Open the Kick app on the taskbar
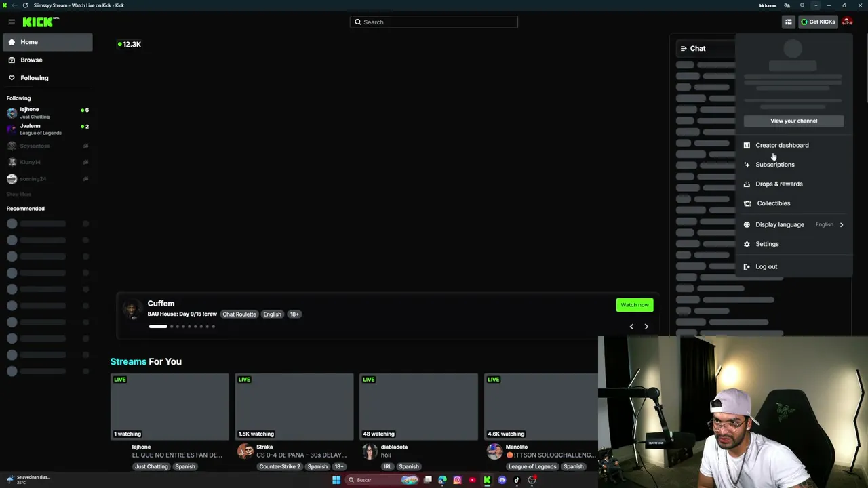 click(487, 480)
